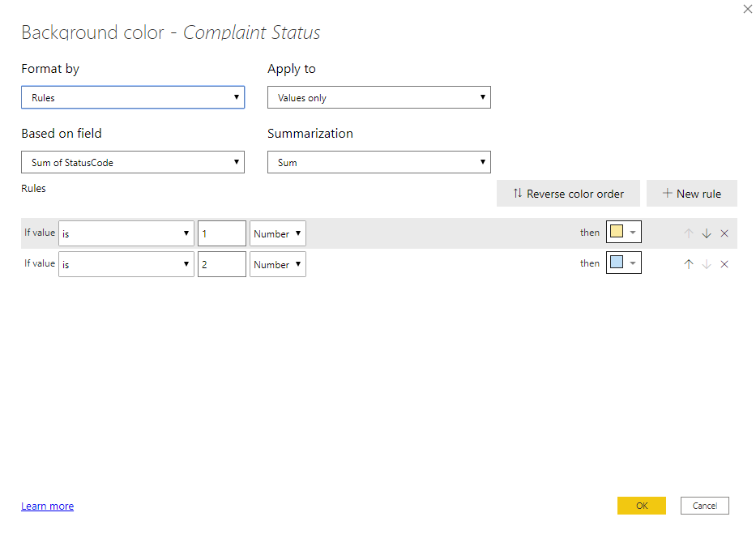
Task: Delete the first rule with X icon
Action: coord(724,233)
